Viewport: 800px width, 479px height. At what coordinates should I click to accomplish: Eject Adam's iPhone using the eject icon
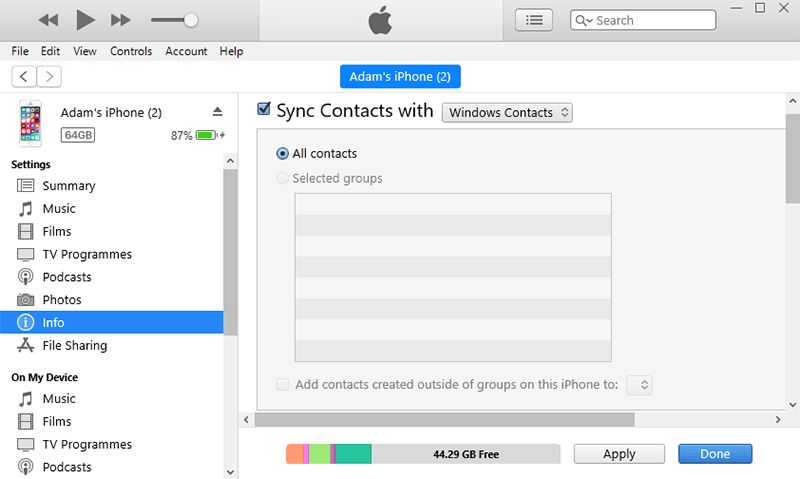point(217,112)
